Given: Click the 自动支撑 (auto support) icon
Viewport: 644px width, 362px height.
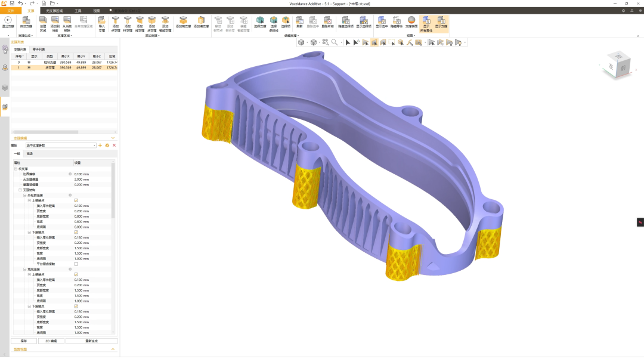Looking at the screenshot, I should pyautogui.click(x=26, y=23).
